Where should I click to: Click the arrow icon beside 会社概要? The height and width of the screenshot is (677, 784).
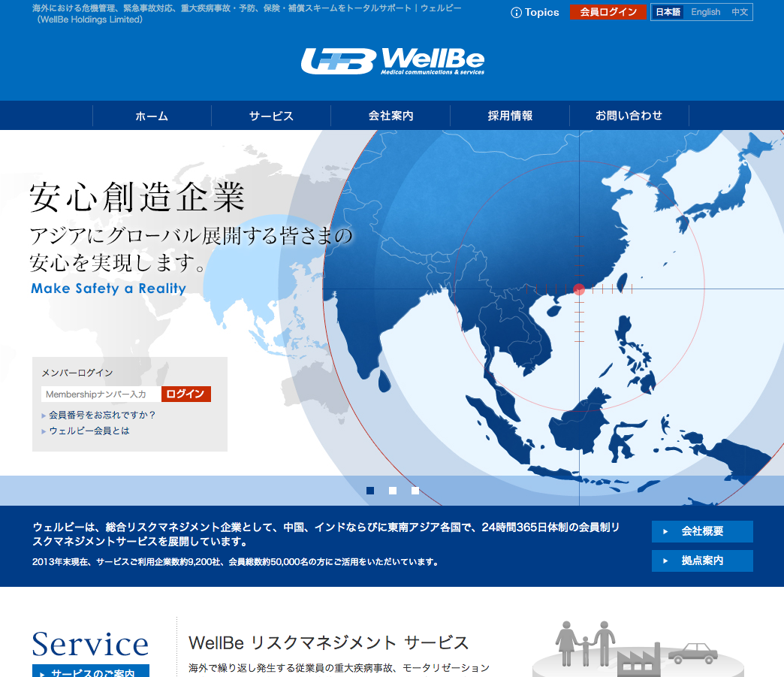[665, 532]
